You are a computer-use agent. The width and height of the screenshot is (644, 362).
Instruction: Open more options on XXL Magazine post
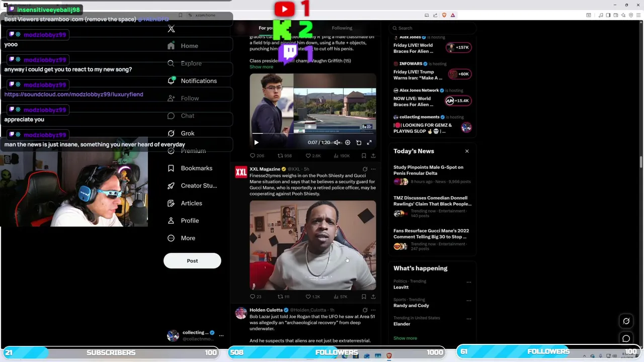tap(373, 169)
